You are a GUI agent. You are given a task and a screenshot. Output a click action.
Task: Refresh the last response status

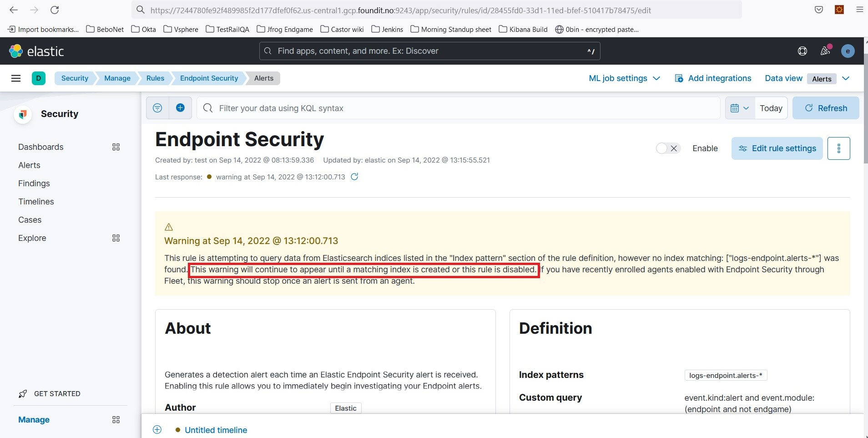[x=355, y=177]
